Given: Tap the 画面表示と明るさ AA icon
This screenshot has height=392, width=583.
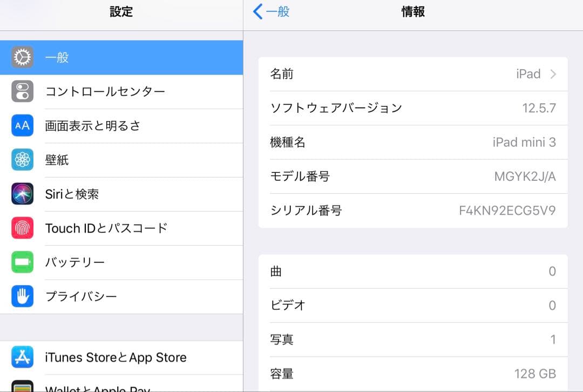Looking at the screenshot, I should (22, 125).
